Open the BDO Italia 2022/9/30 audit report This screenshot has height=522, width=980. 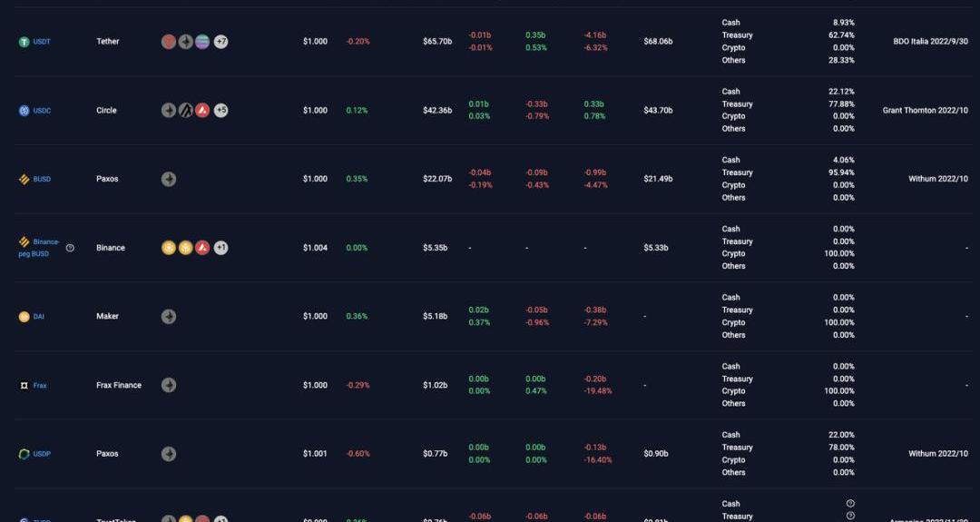coord(930,42)
